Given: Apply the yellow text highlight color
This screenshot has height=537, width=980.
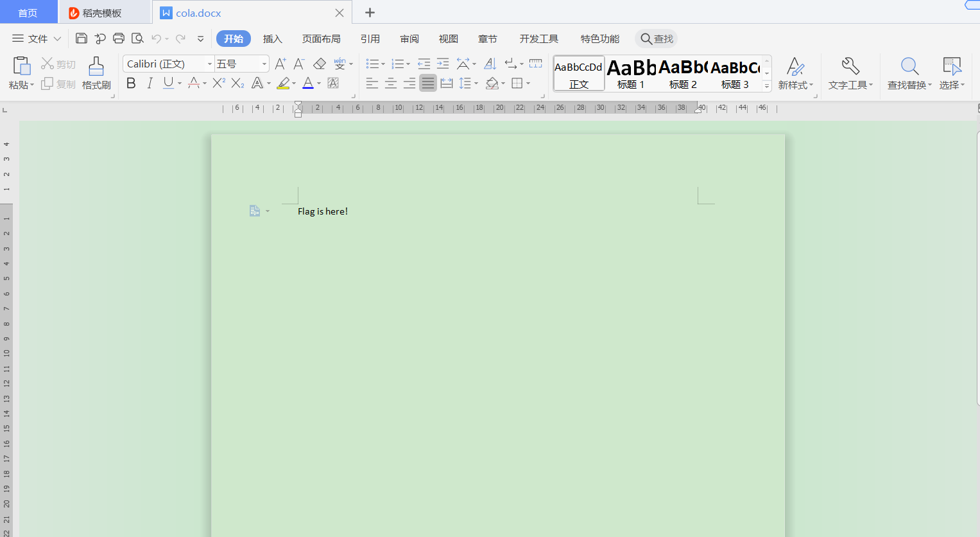Looking at the screenshot, I should (283, 83).
